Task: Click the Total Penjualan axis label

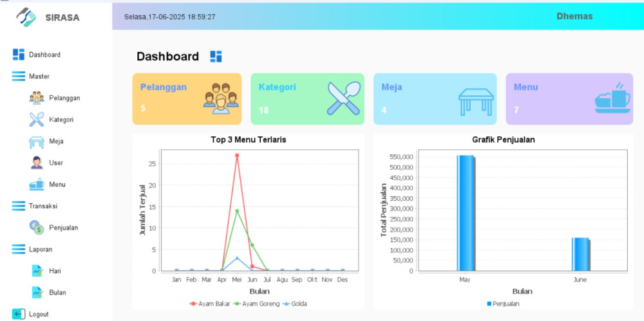Action: point(384,210)
